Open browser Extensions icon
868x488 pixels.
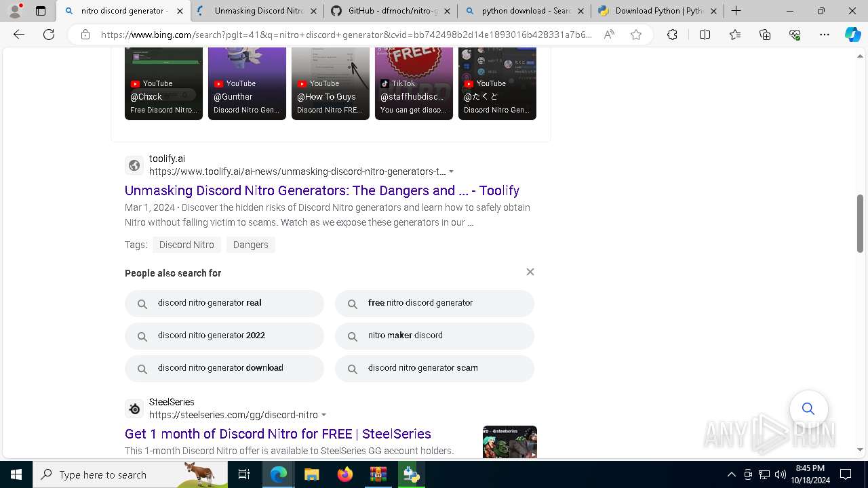coord(672,35)
